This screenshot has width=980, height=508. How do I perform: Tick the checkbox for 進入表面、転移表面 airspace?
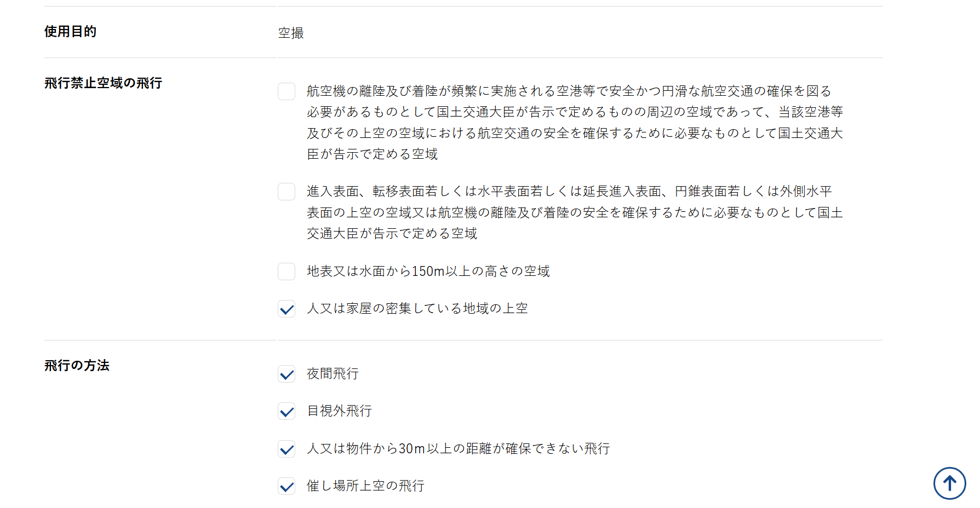pyautogui.click(x=286, y=192)
